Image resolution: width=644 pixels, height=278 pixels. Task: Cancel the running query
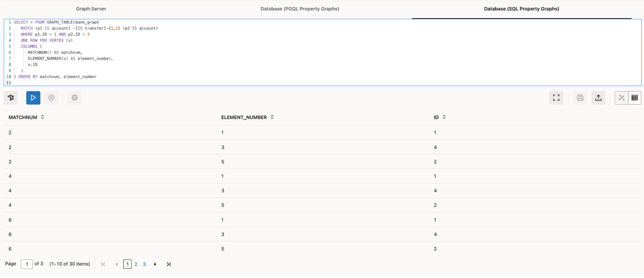[51, 98]
